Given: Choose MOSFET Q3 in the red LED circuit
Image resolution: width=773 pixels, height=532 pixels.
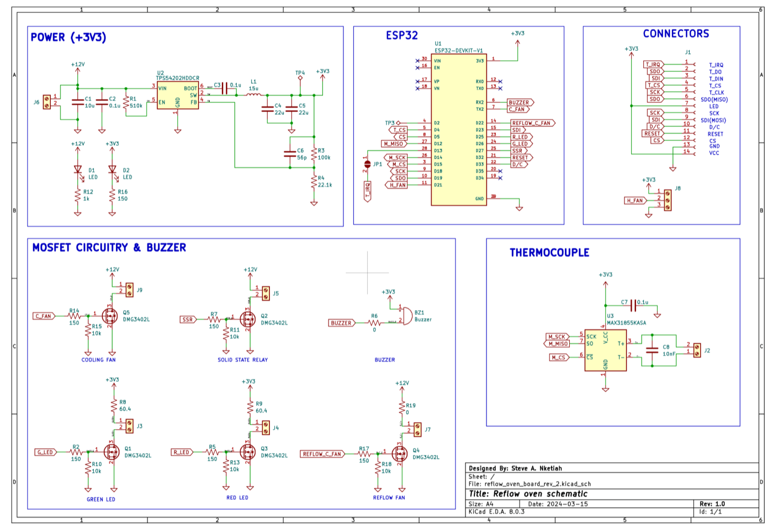Looking at the screenshot, I should point(248,452).
